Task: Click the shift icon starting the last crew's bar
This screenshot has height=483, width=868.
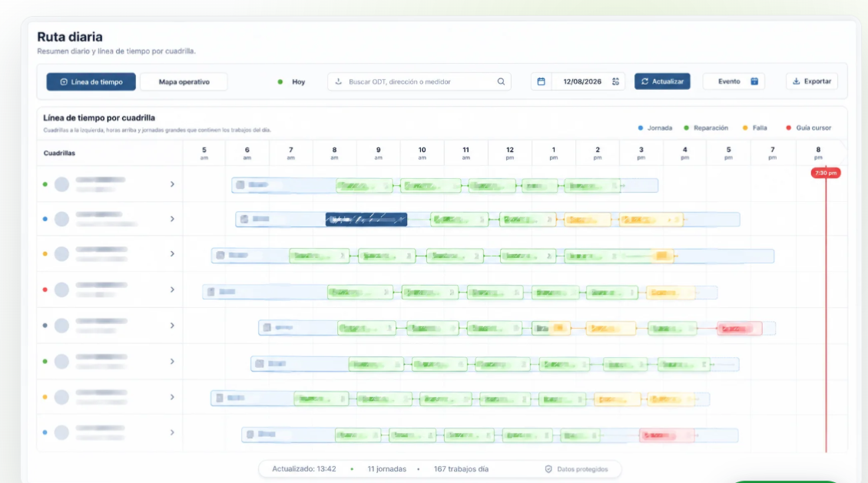Action: 250,435
